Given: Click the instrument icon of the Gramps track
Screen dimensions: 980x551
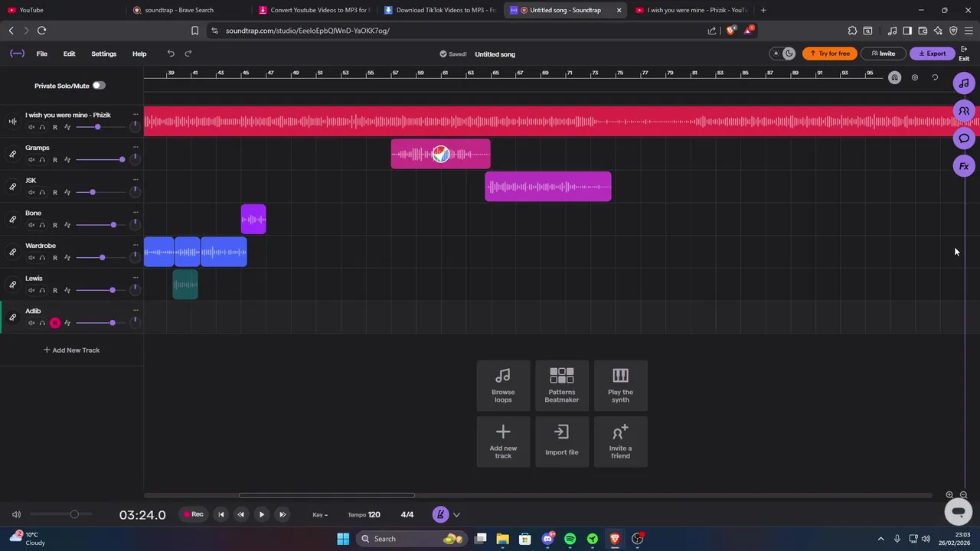Looking at the screenshot, I should pos(12,154).
